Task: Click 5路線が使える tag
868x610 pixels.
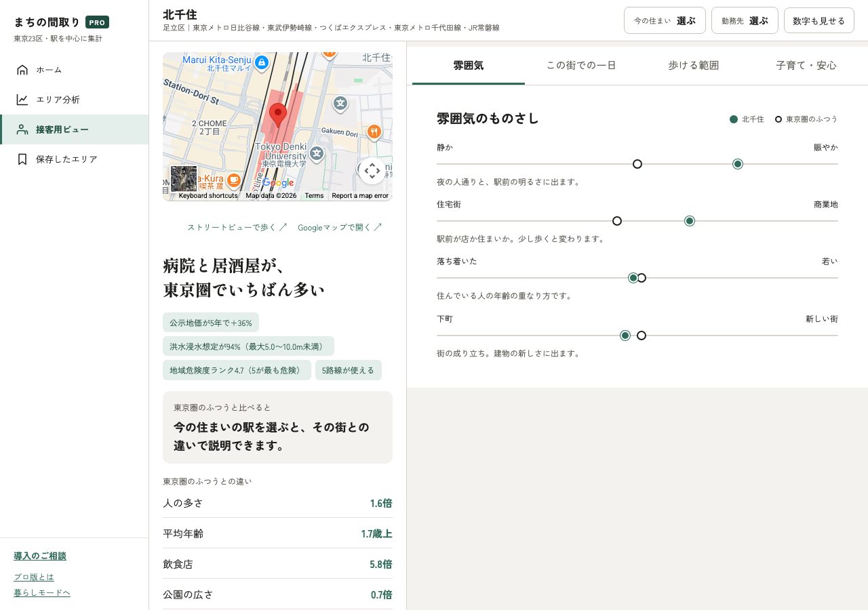Action: [349, 370]
